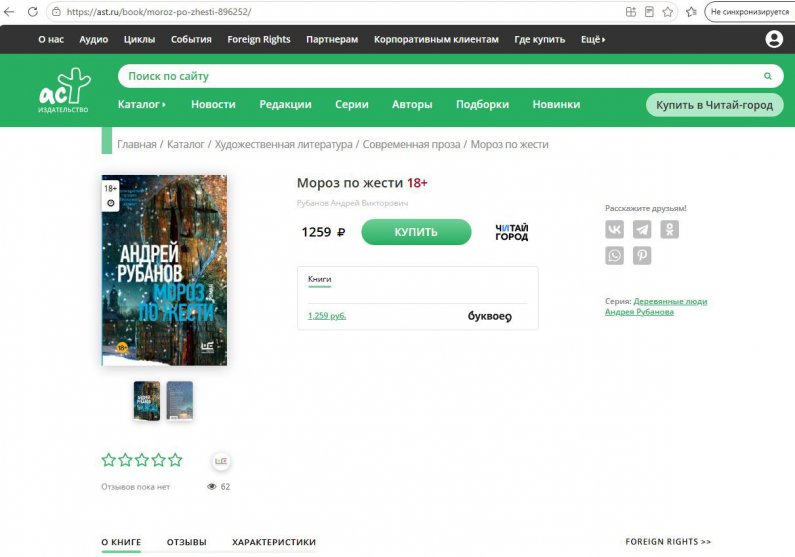
Task: Click the large book cover image
Action: pos(164,270)
